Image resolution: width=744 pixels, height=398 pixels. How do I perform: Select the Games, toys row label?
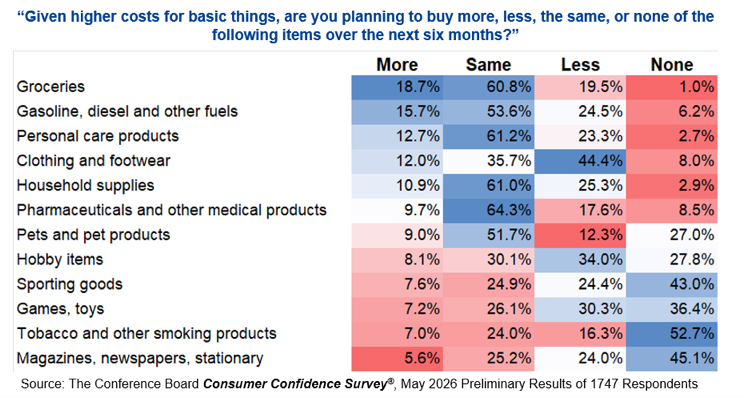pos(60,309)
